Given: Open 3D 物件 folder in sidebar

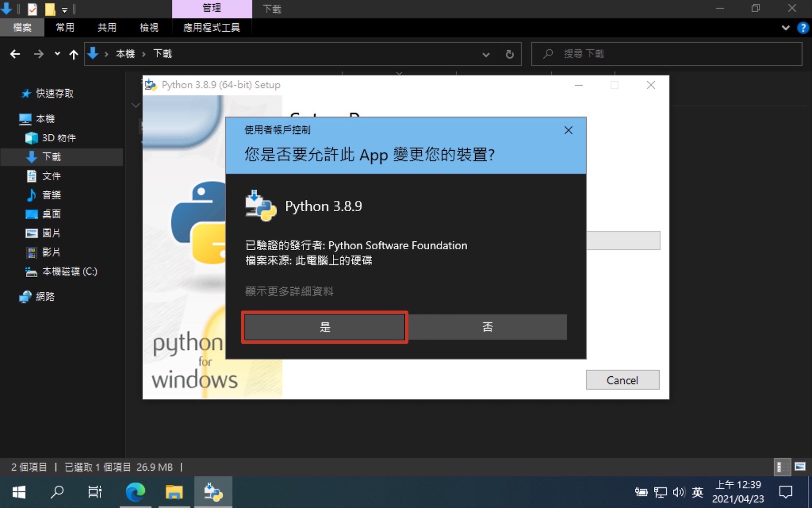Looking at the screenshot, I should point(51,138).
